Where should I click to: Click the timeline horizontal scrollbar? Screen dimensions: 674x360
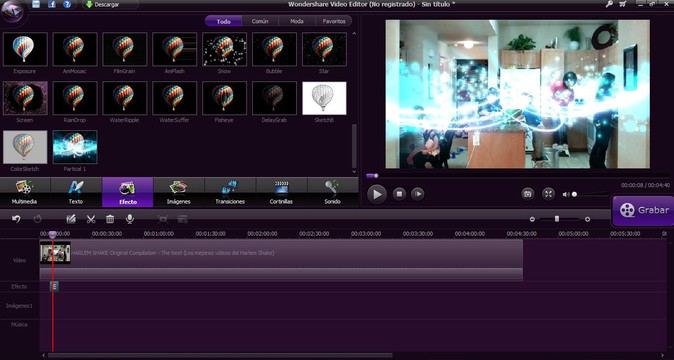point(220,356)
